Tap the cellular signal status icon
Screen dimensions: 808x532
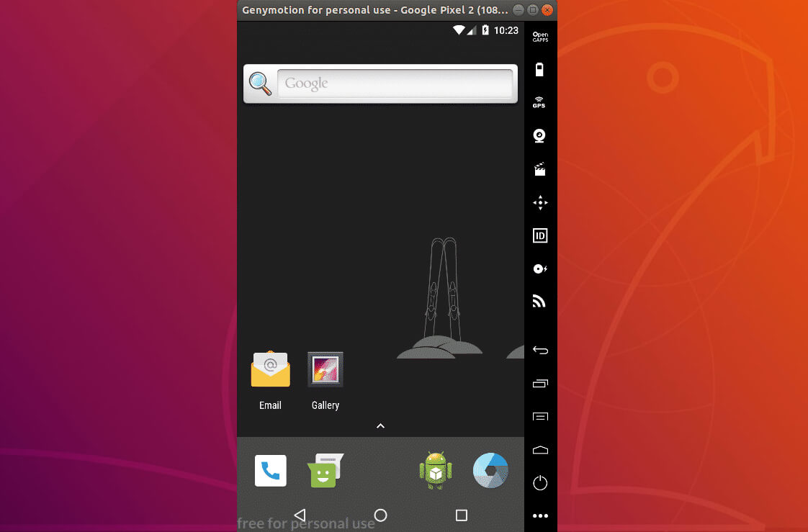(x=471, y=30)
